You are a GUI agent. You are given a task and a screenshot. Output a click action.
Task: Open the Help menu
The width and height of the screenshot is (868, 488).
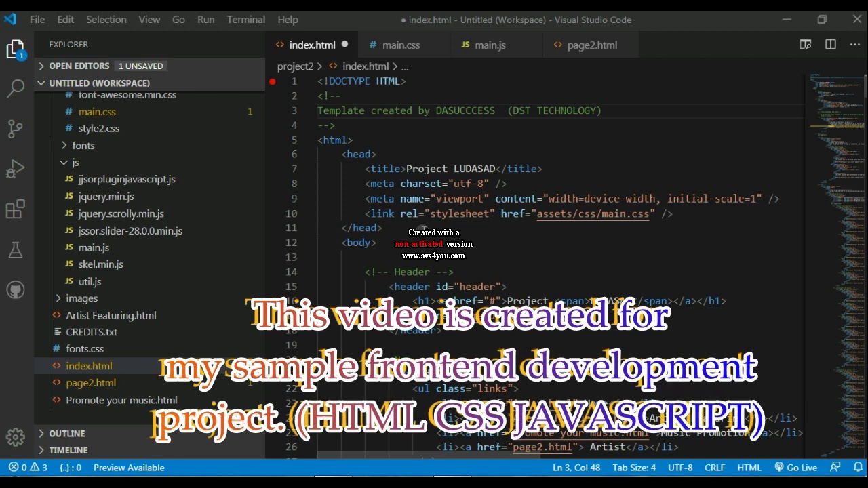tap(288, 20)
